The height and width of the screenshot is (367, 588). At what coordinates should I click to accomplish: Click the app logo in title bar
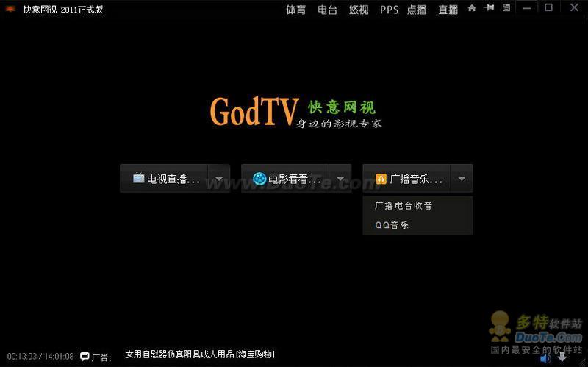pos(10,9)
